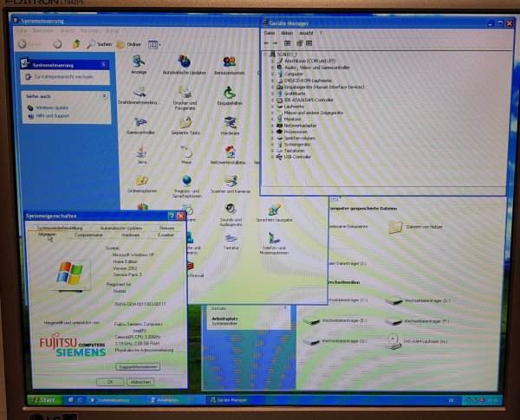Open the Sprachein-/ausgabe icon
Image resolution: width=520 pixels, height=420 pixels.
coord(274,213)
